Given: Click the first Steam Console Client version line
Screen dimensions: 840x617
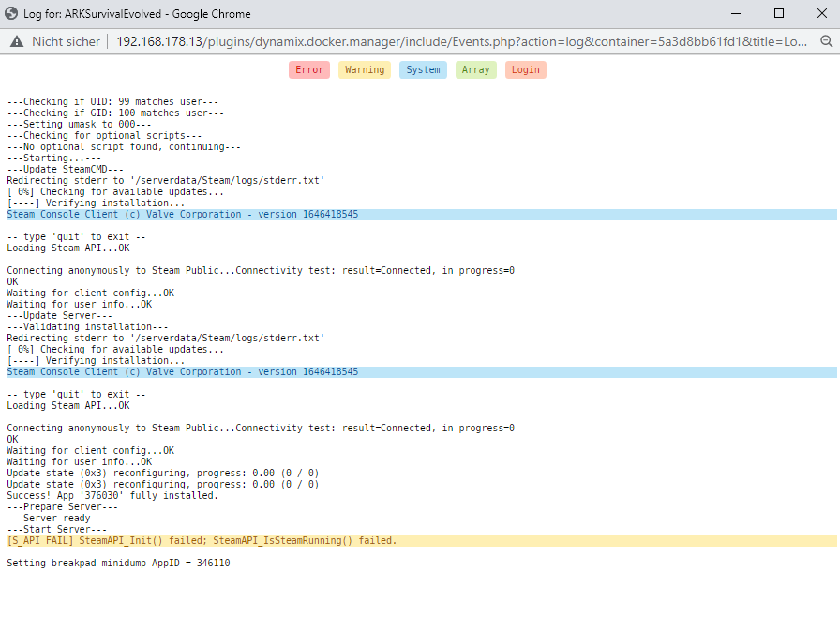Looking at the screenshot, I should point(422,214).
